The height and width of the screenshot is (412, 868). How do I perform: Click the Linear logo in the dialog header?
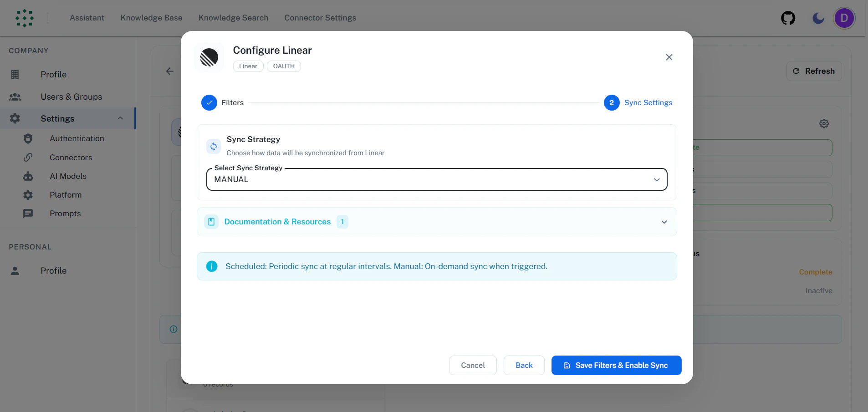coord(209,57)
